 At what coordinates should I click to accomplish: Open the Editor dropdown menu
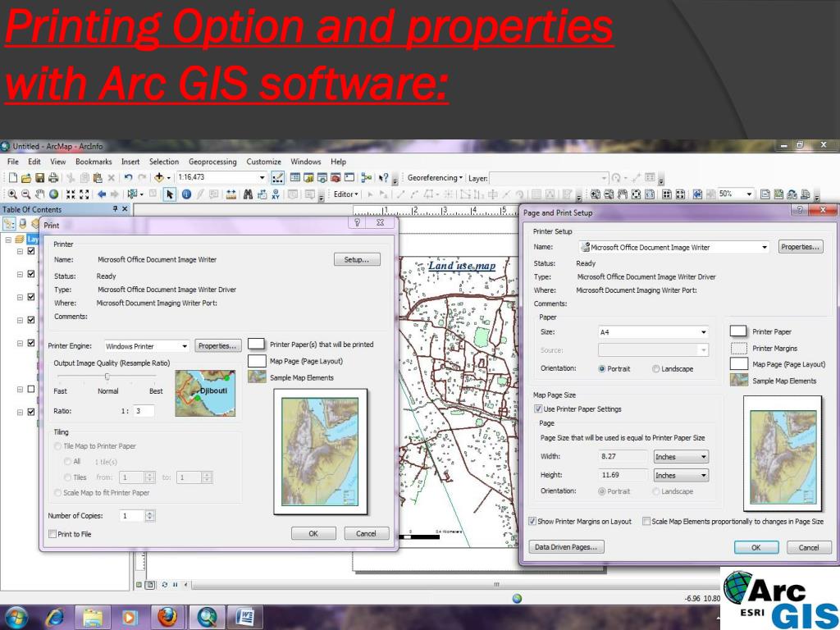[345, 194]
